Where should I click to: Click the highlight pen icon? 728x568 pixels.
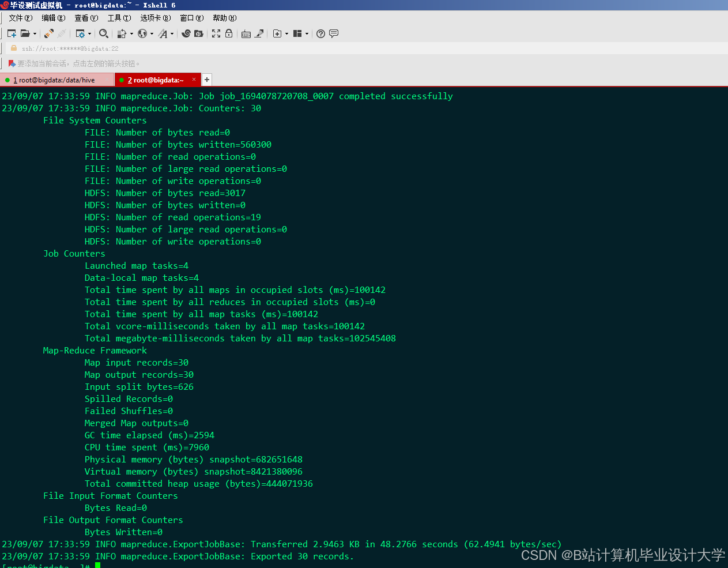click(x=259, y=33)
